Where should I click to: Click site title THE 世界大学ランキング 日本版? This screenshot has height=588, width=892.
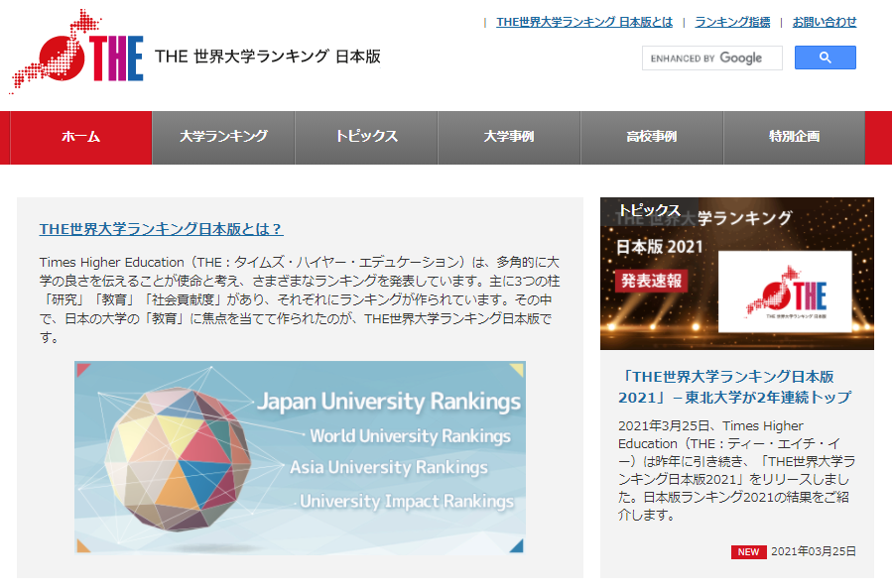point(267,57)
